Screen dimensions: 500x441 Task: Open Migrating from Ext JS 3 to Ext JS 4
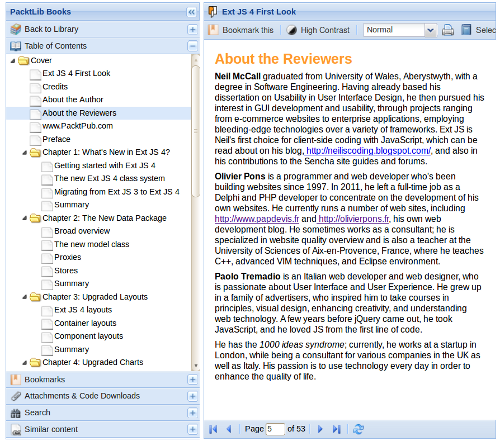click(117, 192)
